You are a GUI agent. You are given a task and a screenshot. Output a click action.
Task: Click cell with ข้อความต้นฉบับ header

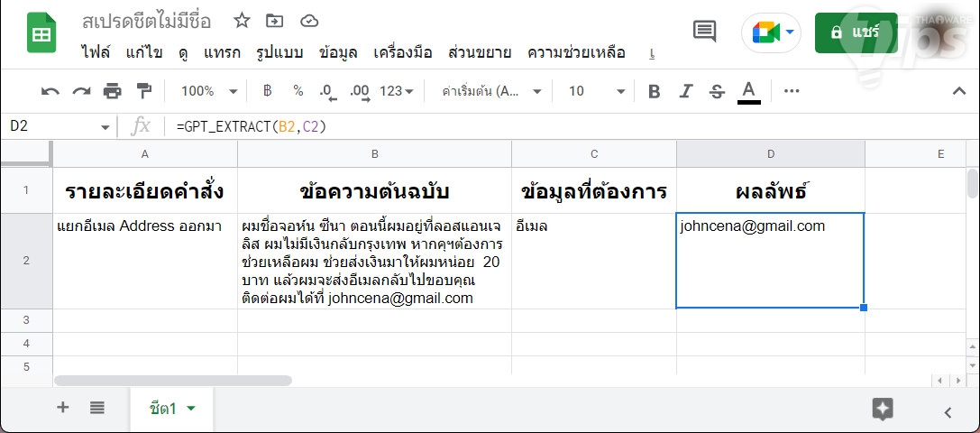coord(374,190)
